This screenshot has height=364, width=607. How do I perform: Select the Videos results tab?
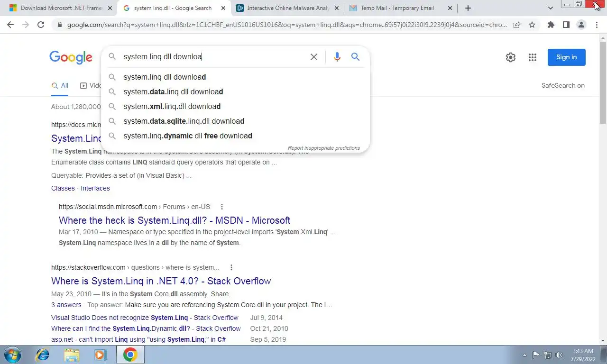[91, 86]
